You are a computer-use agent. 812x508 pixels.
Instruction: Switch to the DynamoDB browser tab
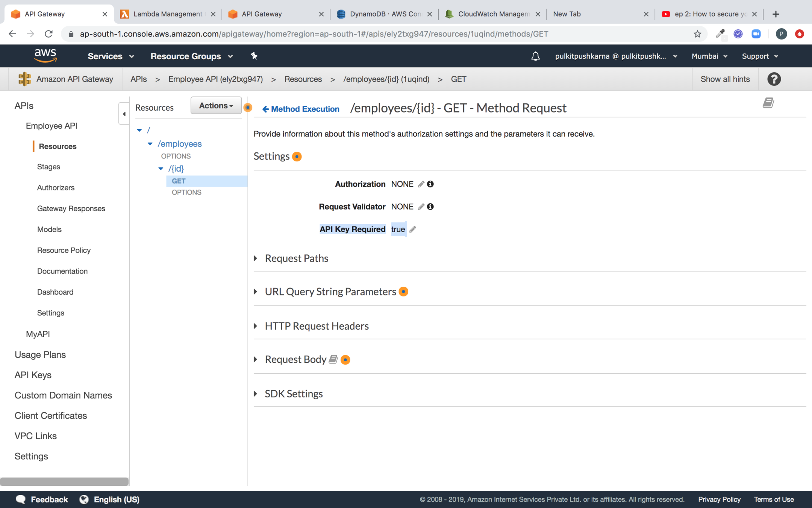384,14
